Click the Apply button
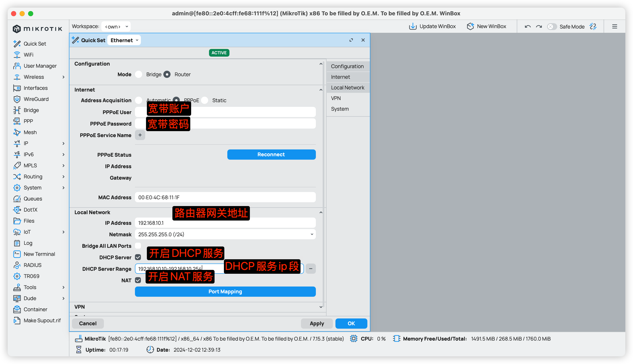The height and width of the screenshot is (364, 633). click(x=317, y=323)
